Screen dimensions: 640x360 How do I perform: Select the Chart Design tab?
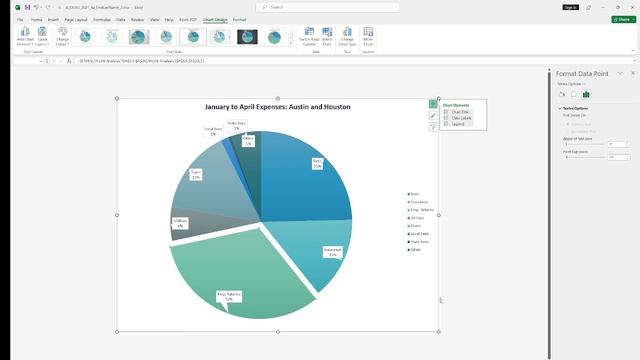(215, 20)
